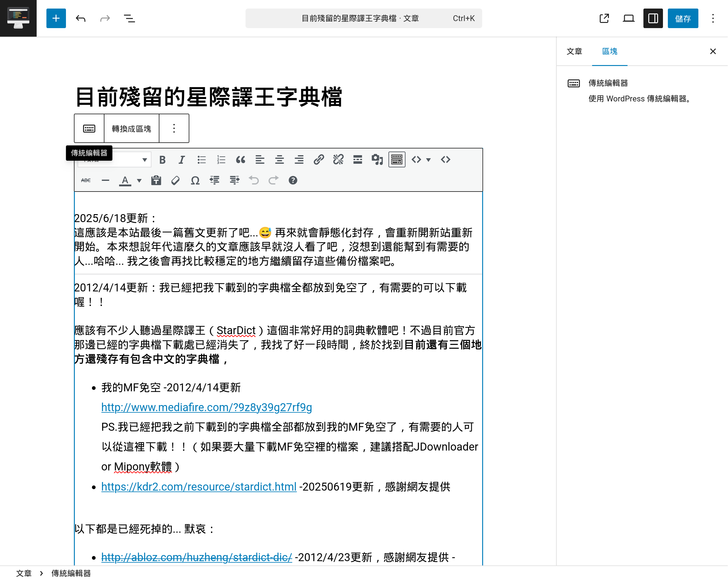The height and width of the screenshot is (581, 728).
Task: Open the top bar options menu
Action: pos(713,18)
